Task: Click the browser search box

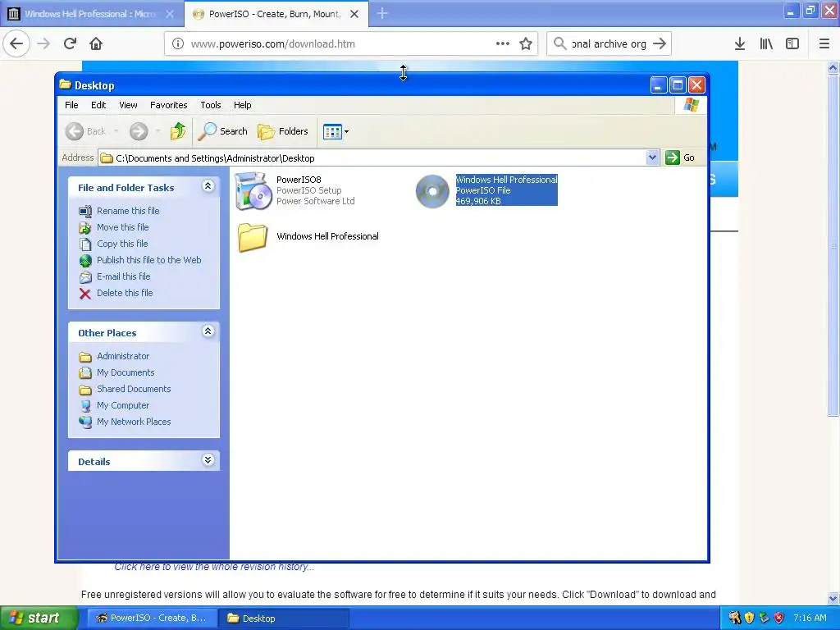Action: 609,44
